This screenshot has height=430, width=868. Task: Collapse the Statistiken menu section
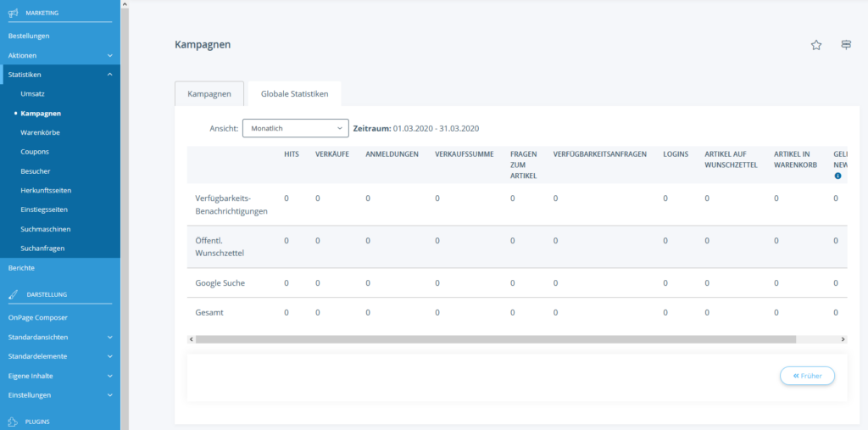pyautogui.click(x=110, y=75)
